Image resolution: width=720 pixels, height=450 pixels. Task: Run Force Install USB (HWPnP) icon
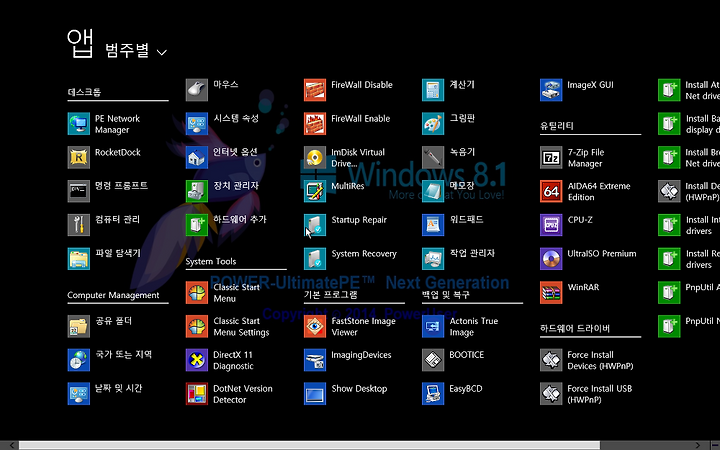coord(551,394)
